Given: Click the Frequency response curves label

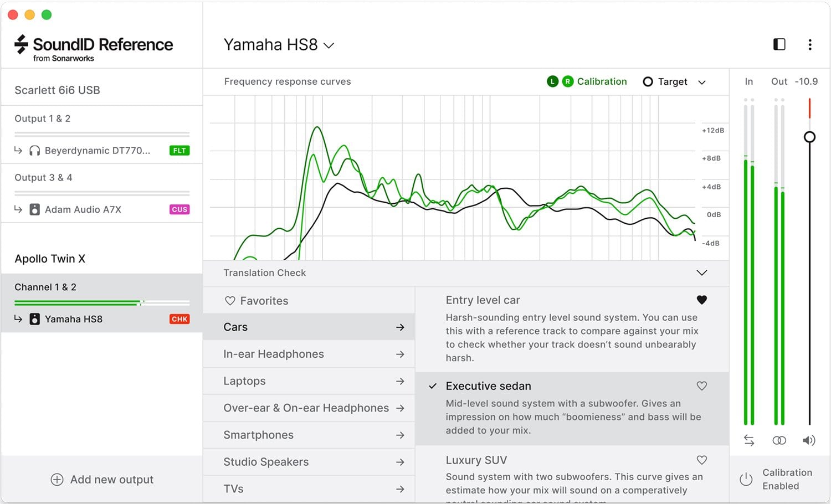Looking at the screenshot, I should (x=288, y=81).
